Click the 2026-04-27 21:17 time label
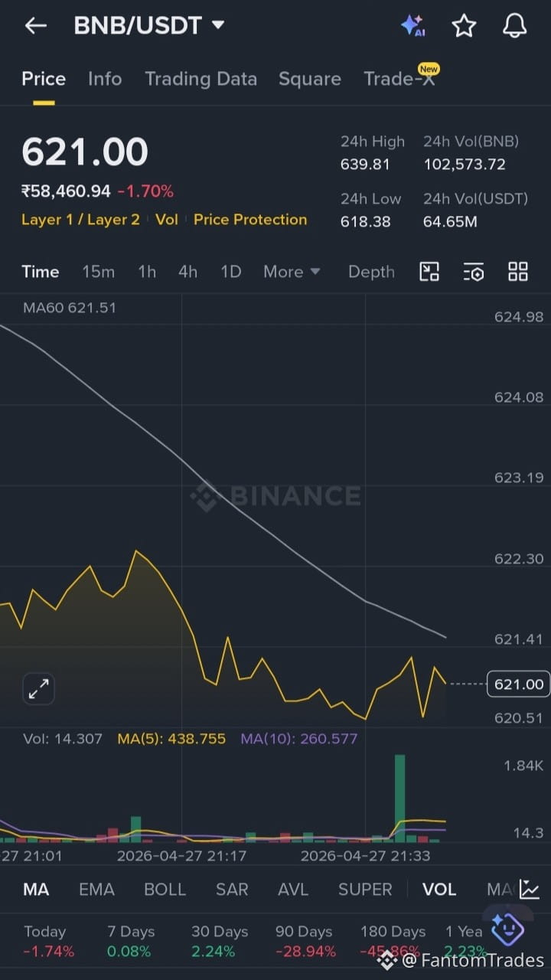 pyautogui.click(x=181, y=856)
